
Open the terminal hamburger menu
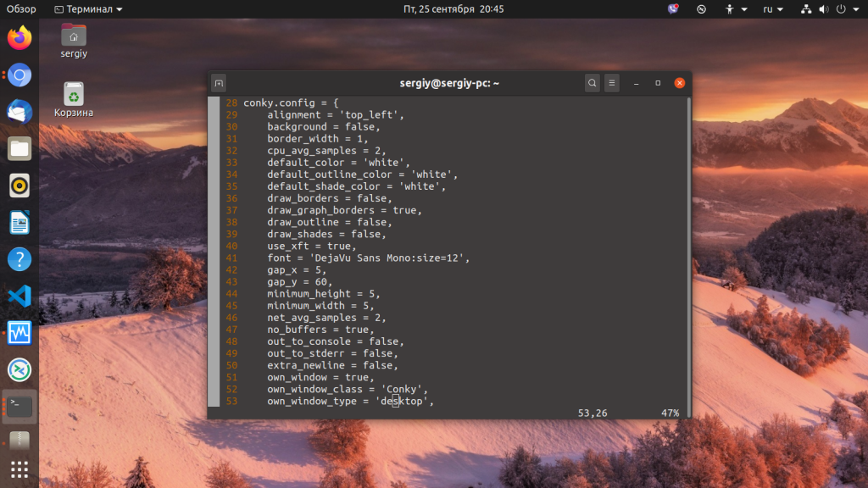click(x=612, y=83)
